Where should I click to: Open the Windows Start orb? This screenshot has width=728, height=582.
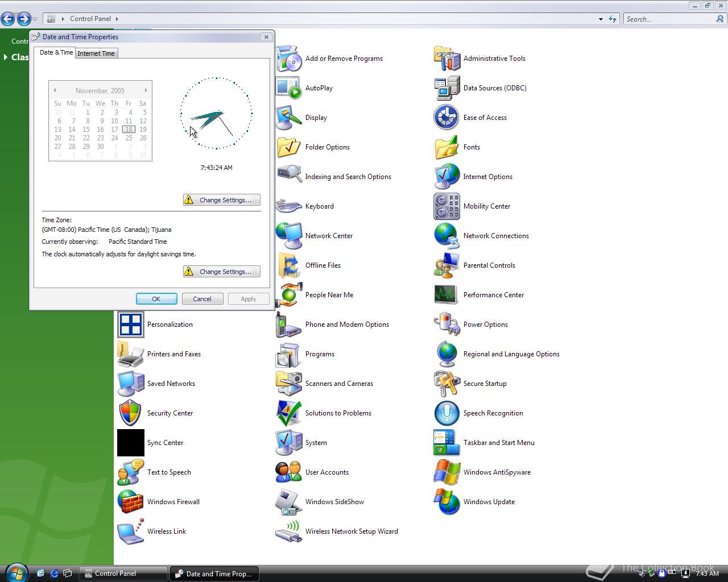click(16, 572)
